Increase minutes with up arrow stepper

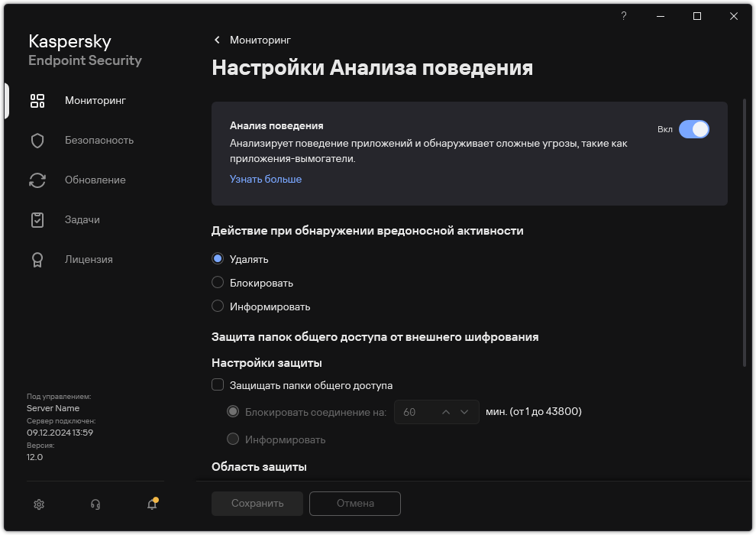pos(446,412)
